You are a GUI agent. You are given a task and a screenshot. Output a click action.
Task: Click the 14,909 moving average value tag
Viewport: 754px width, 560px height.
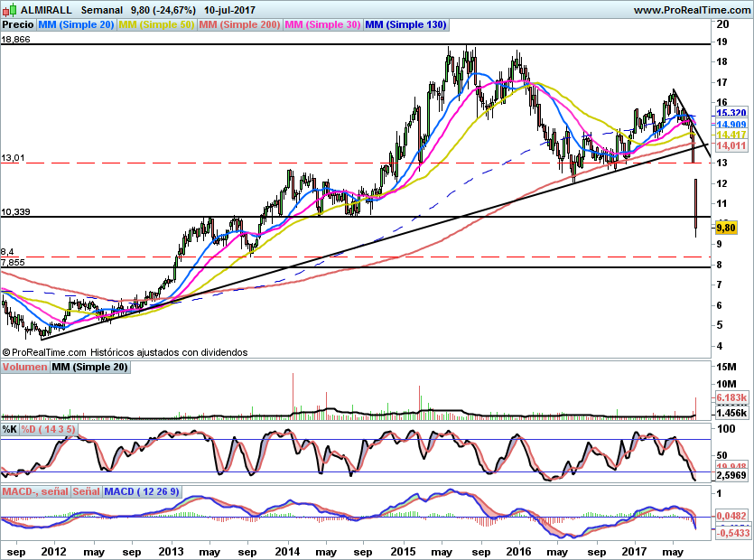tap(731, 124)
